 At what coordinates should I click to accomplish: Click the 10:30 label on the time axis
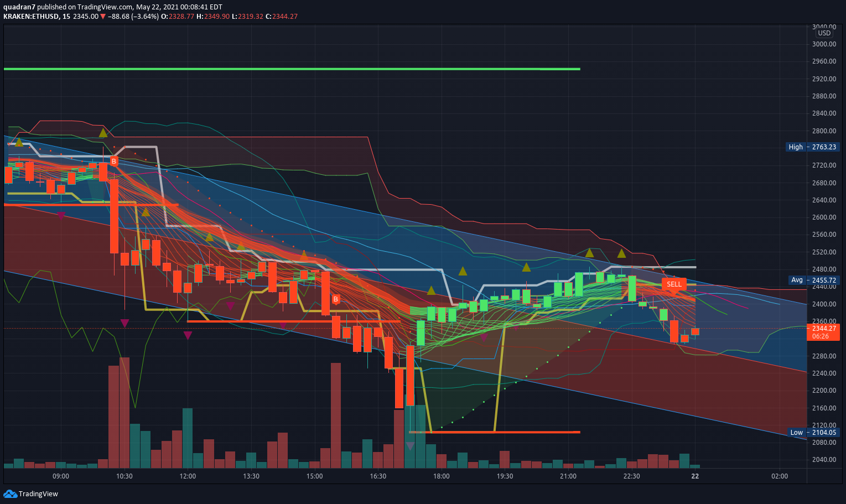tap(124, 476)
